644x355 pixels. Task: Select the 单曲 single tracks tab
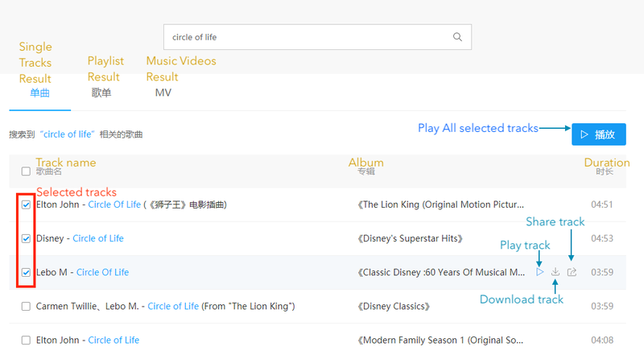(39, 93)
